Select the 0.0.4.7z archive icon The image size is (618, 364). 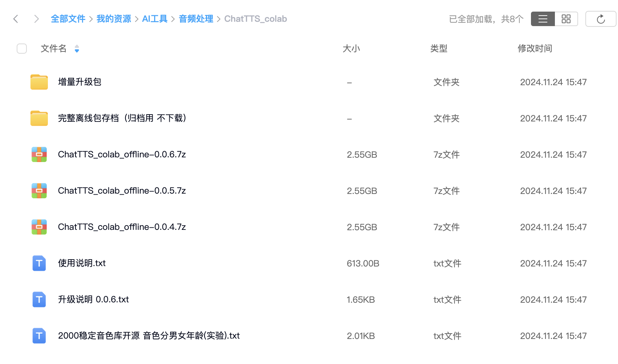39,227
